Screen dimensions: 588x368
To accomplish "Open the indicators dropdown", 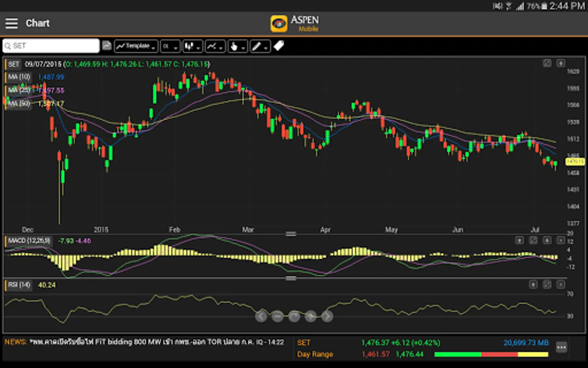I will 215,46.
